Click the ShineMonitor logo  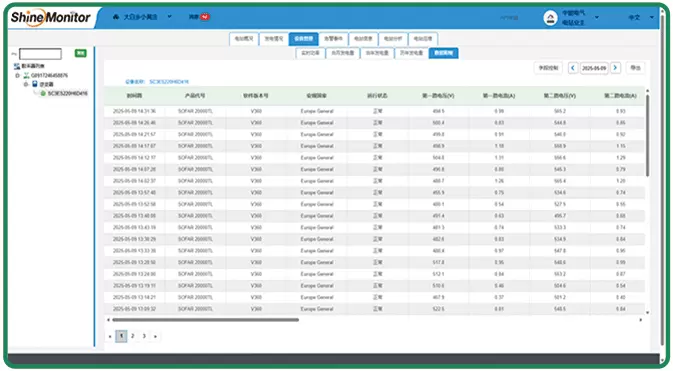click(51, 17)
